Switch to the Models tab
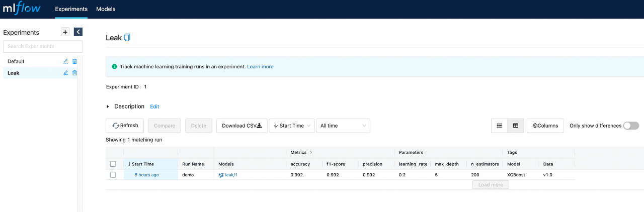The height and width of the screenshot is (212, 644). pyautogui.click(x=106, y=9)
